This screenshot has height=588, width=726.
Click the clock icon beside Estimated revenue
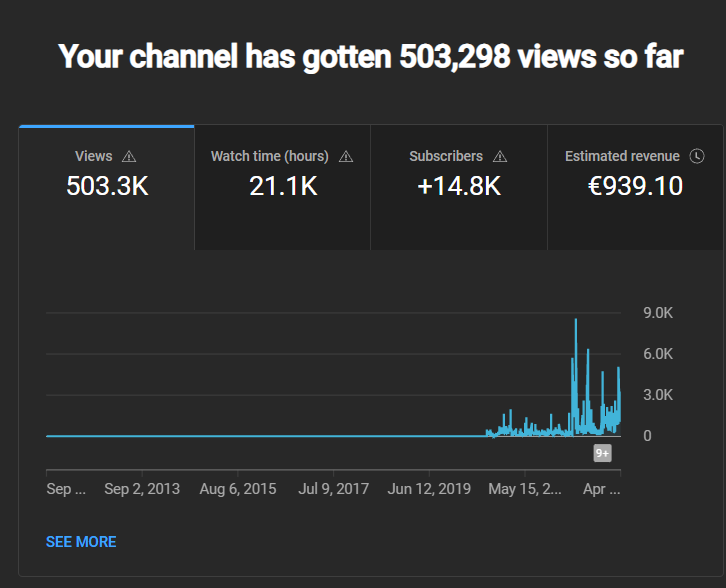click(x=697, y=156)
